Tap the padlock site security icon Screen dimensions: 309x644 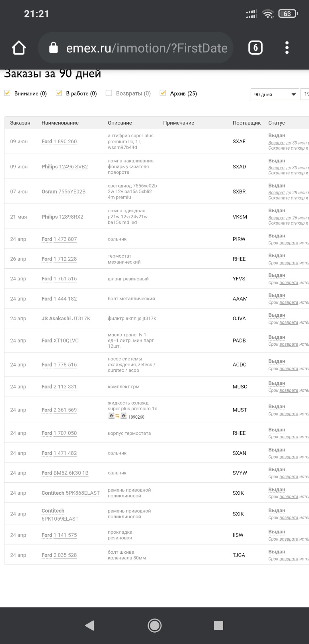54,48
